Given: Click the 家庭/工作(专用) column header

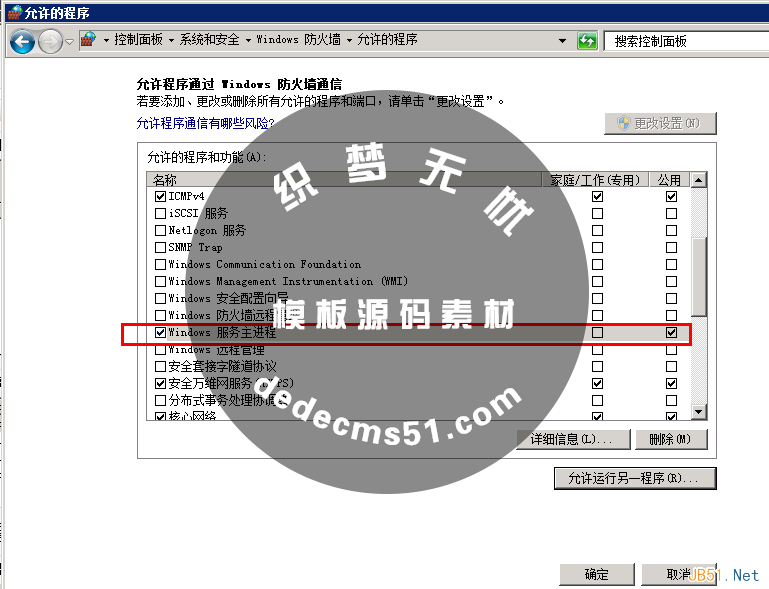Looking at the screenshot, I should click(595, 179).
